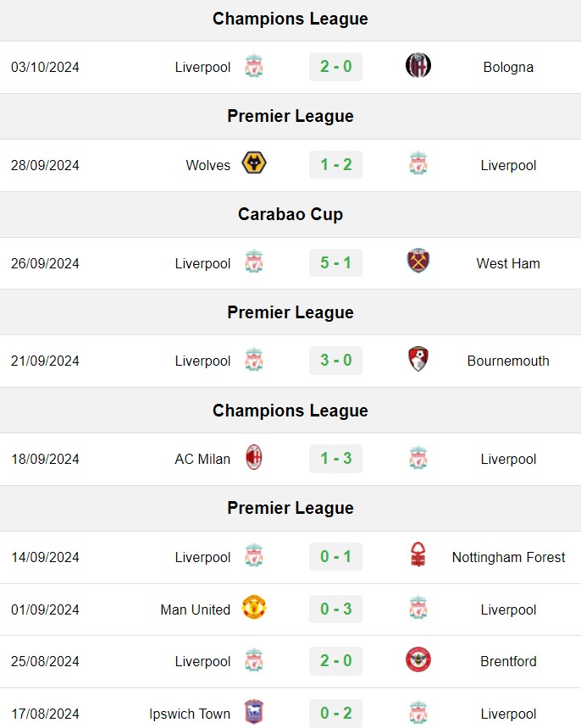Open the Ipswich Town team name link

[190, 714]
